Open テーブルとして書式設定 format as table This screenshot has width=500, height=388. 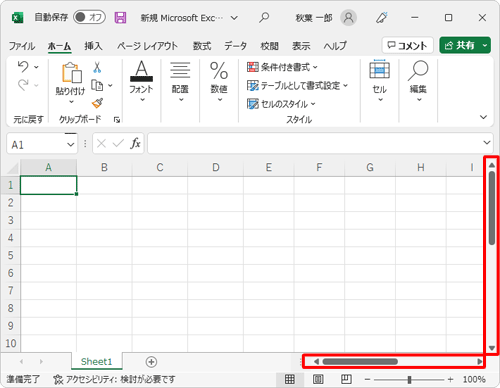click(x=297, y=85)
